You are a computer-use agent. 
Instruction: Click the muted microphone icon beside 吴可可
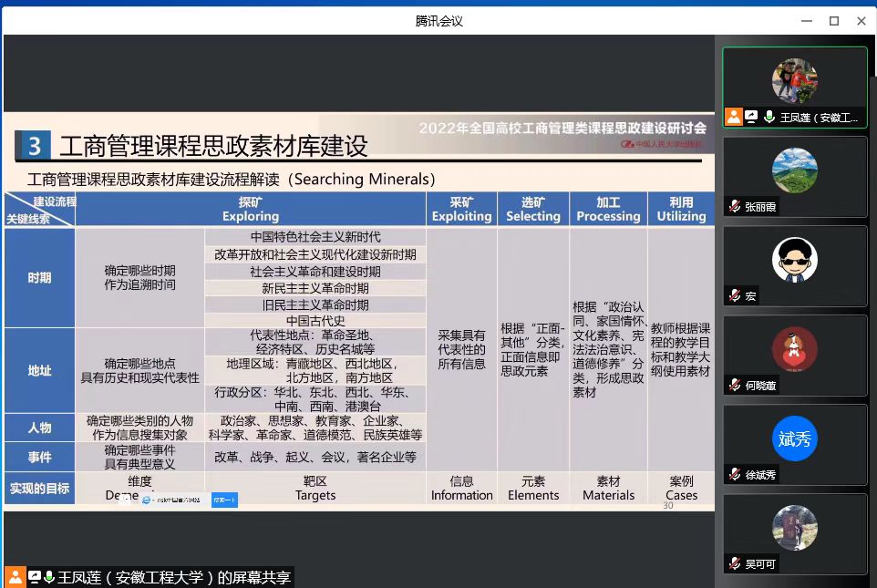734,564
